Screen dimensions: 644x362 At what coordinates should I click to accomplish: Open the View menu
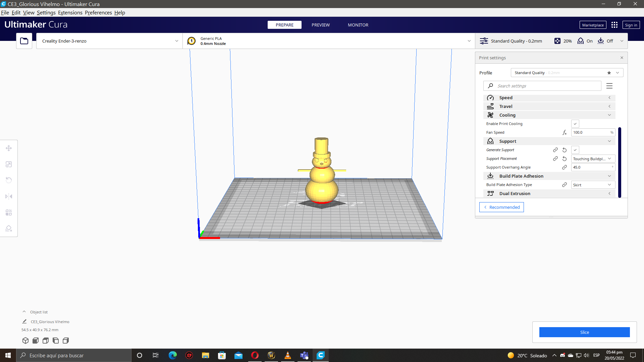29,12
